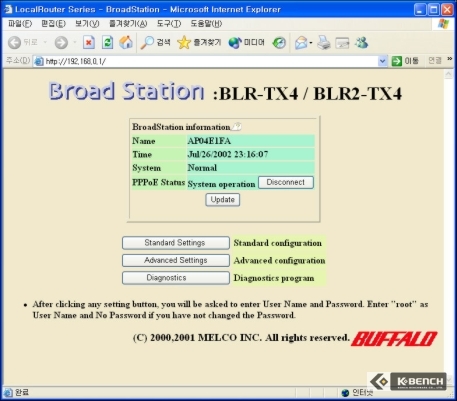
Task: Click the Back navigation arrow icon
Action: point(14,42)
